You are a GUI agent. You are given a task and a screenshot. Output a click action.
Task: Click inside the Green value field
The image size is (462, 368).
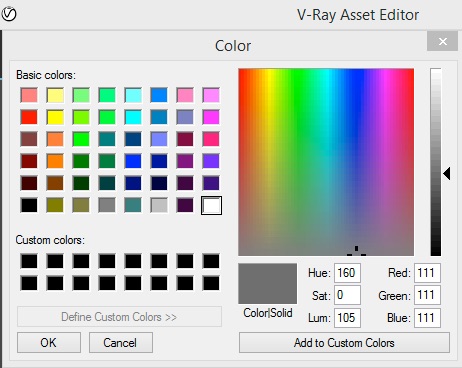tap(427, 295)
